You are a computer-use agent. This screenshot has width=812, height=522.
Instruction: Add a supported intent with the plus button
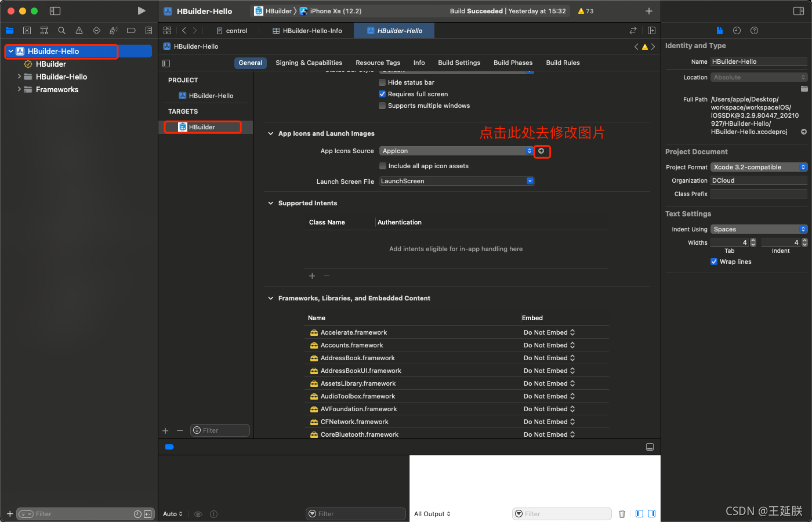pos(312,276)
